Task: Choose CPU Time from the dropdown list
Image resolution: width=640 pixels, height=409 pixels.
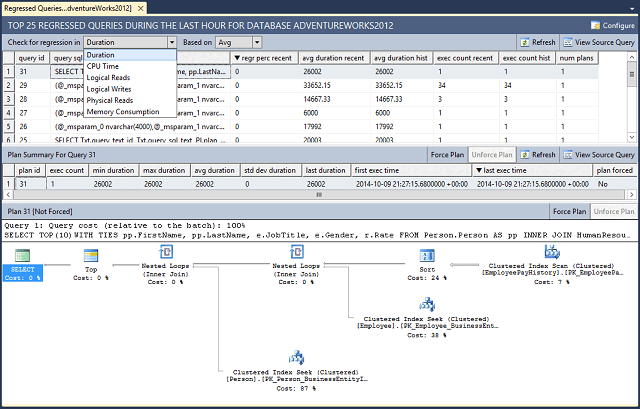Action: pos(102,67)
